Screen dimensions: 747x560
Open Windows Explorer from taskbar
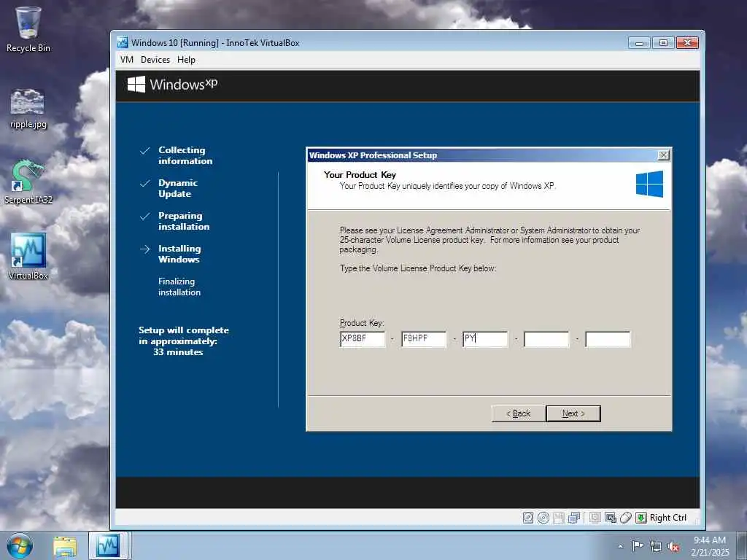[65, 546]
